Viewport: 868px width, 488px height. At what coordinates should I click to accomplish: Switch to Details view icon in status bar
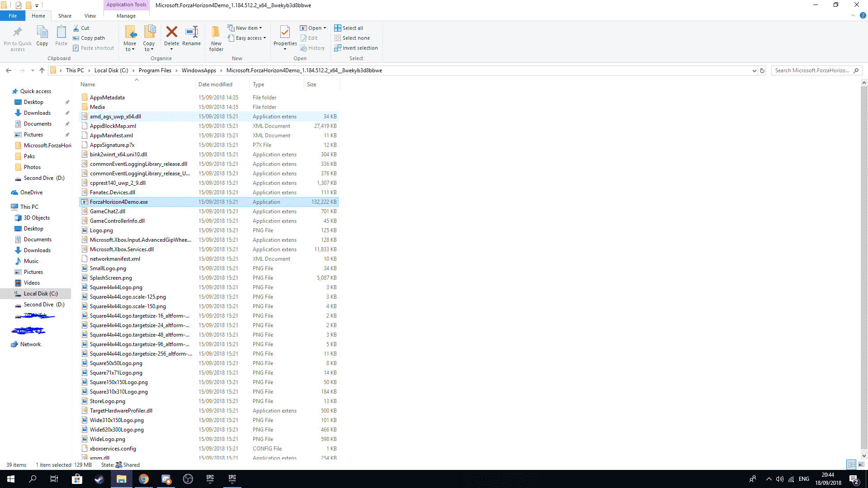pyautogui.click(x=851, y=465)
